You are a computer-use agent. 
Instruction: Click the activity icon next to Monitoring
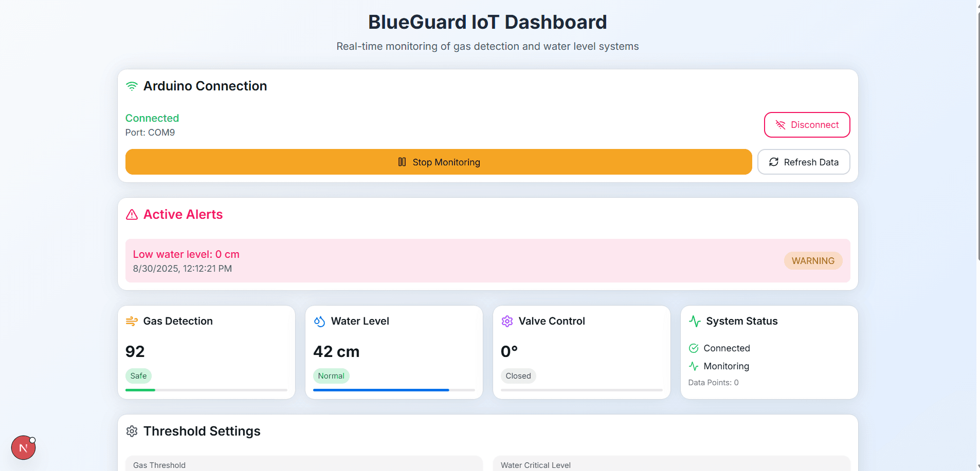tap(694, 366)
